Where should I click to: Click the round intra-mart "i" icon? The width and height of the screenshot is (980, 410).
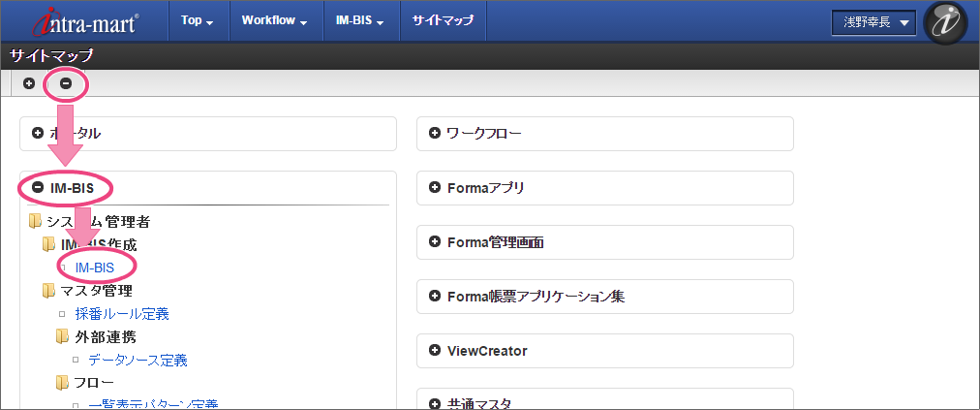tap(952, 22)
